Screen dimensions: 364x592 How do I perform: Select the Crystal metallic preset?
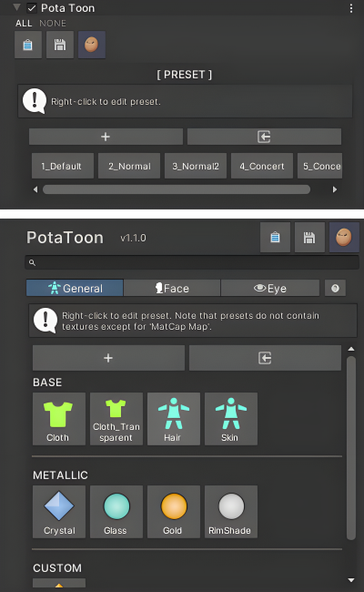[x=59, y=512]
